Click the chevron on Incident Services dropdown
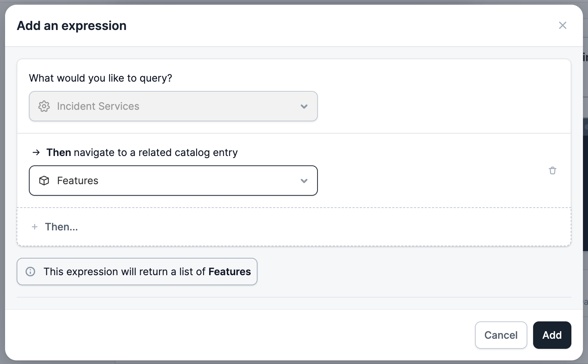 tap(304, 107)
